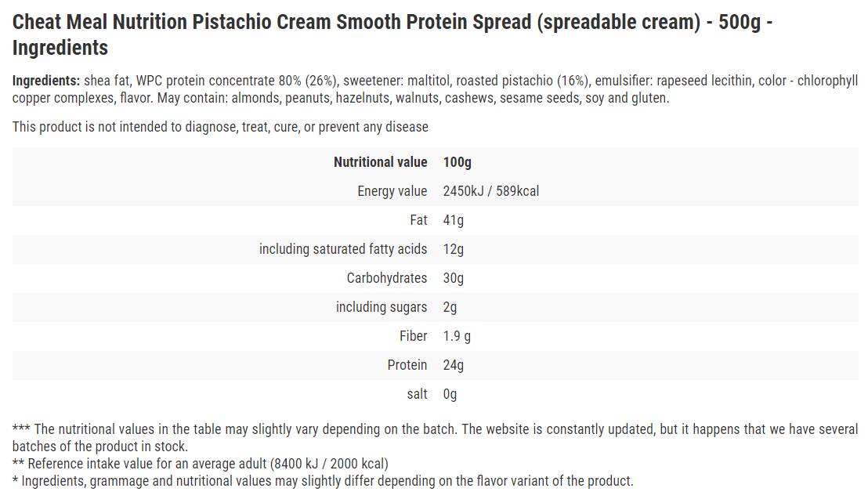The image size is (868, 499).
Task: Click the "30g" carbohydrates value
Action: click(453, 278)
